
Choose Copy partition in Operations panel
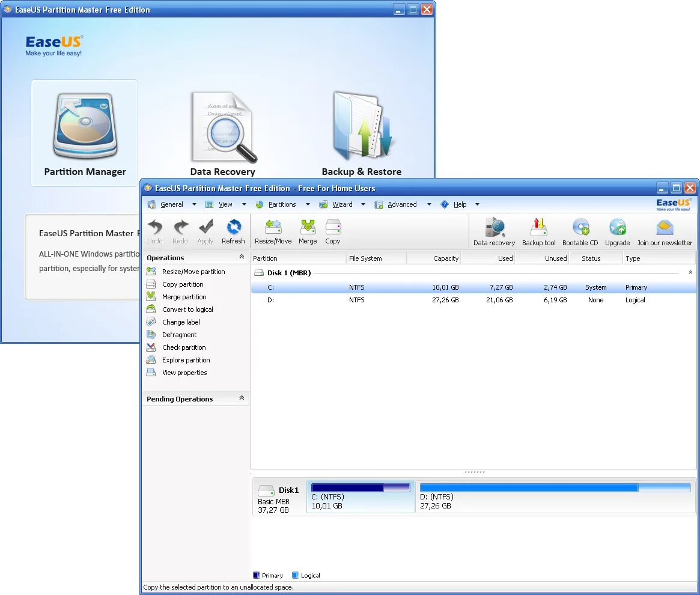pyautogui.click(x=183, y=284)
